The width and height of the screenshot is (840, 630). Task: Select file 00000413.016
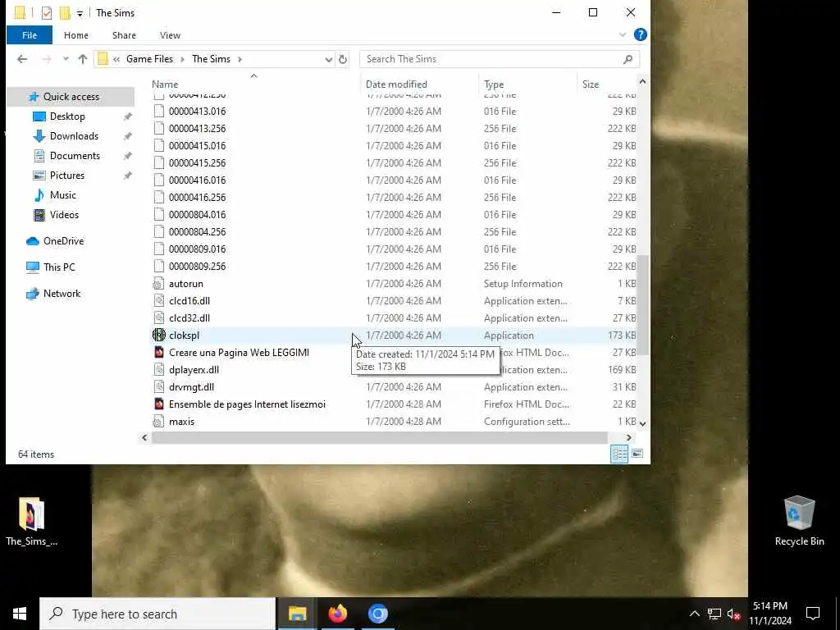coord(197,112)
